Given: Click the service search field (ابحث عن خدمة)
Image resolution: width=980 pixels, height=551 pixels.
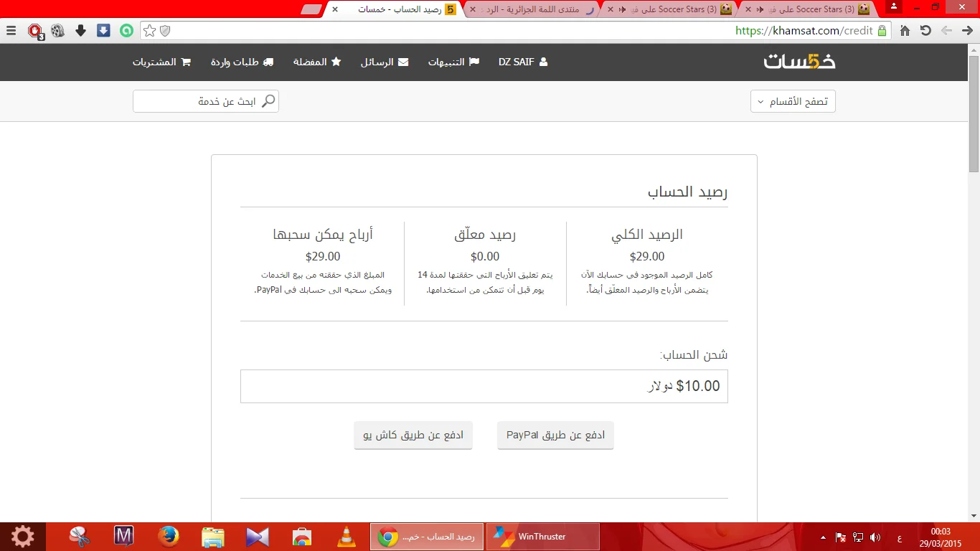Looking at the screenshot, I should click(x=206, y=101).
